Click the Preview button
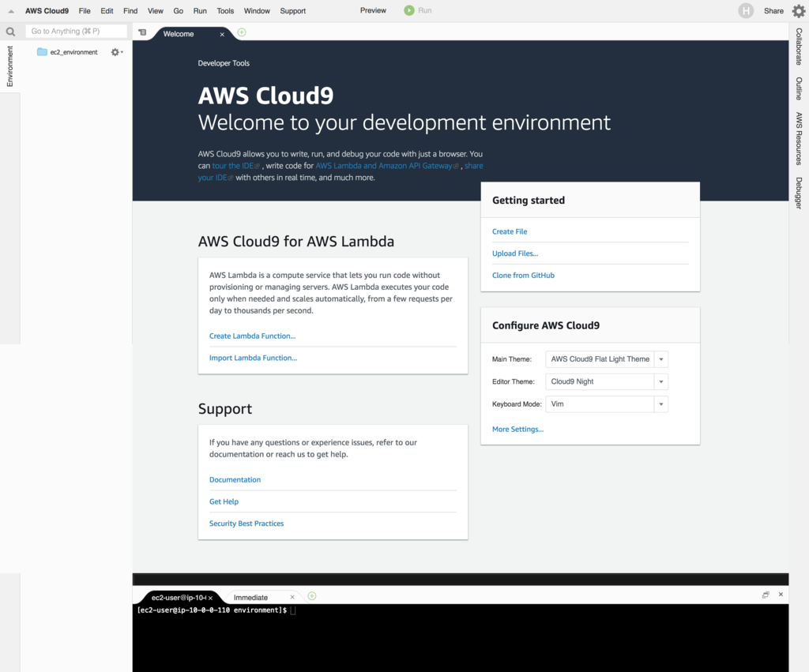 click(x=373, y=10)
